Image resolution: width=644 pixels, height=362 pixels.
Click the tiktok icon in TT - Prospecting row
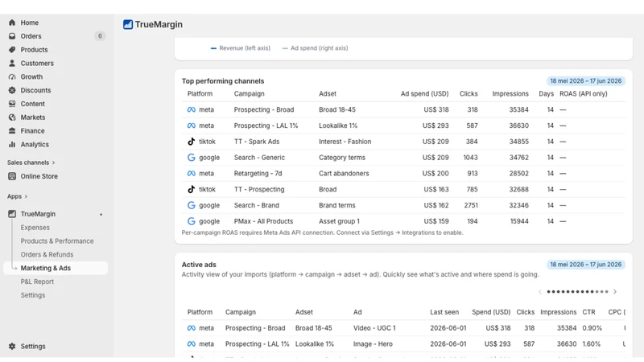pyautogui.click(x=192, y=190)
